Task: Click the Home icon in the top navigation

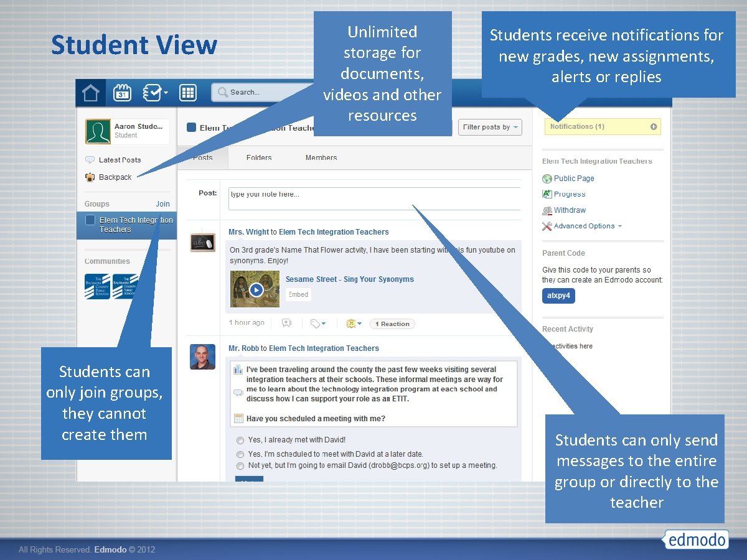Action: (90, 92)
